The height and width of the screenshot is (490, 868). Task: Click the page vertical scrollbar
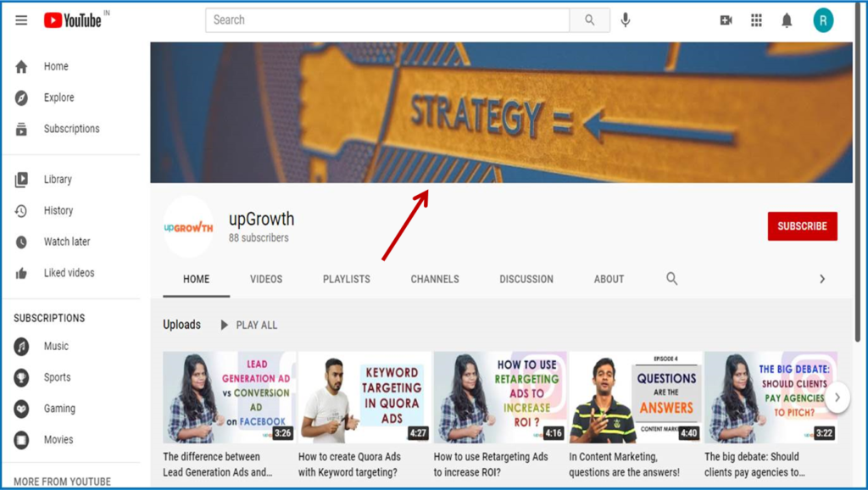[x=859, y=171]
